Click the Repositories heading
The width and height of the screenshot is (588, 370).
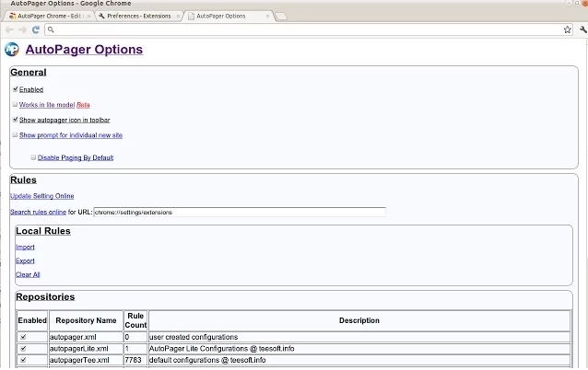pyautogui.click(x=45, y=297)
